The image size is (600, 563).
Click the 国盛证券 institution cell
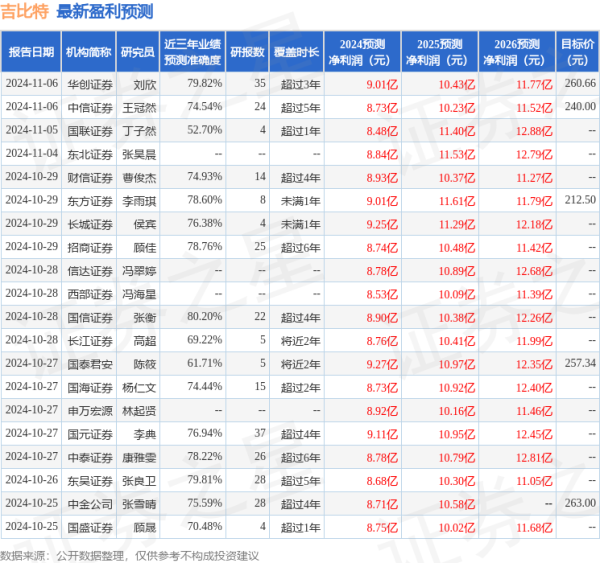pos(90,528)
